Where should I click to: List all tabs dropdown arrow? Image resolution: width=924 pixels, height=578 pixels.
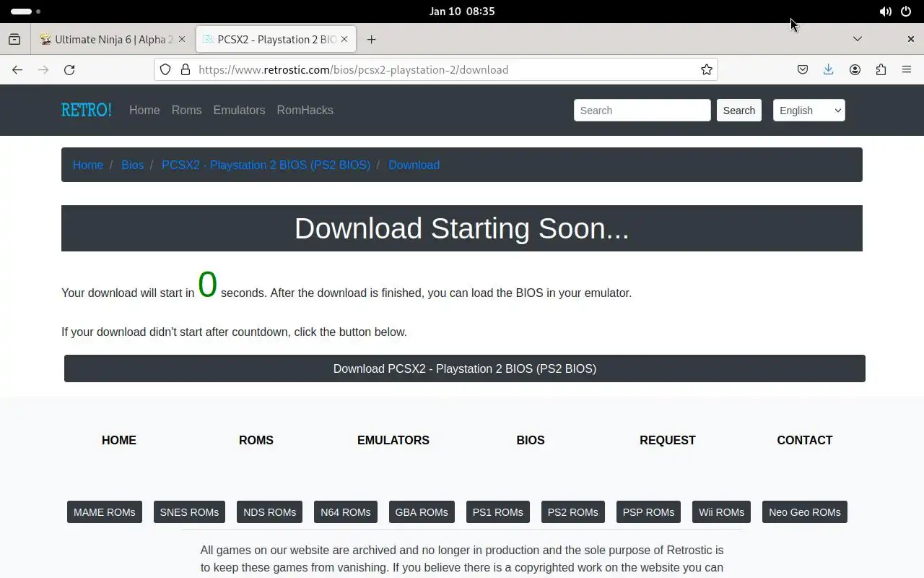click(x=858, y=39)
